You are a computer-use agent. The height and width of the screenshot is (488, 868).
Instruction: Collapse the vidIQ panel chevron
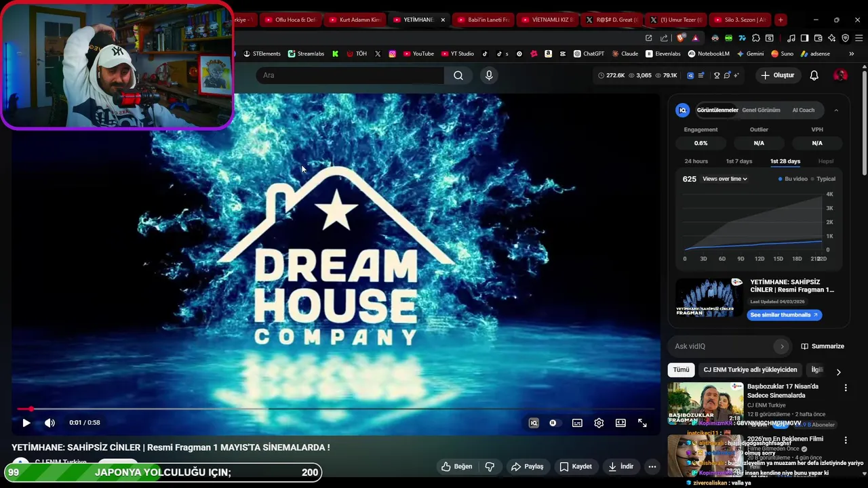836,110
